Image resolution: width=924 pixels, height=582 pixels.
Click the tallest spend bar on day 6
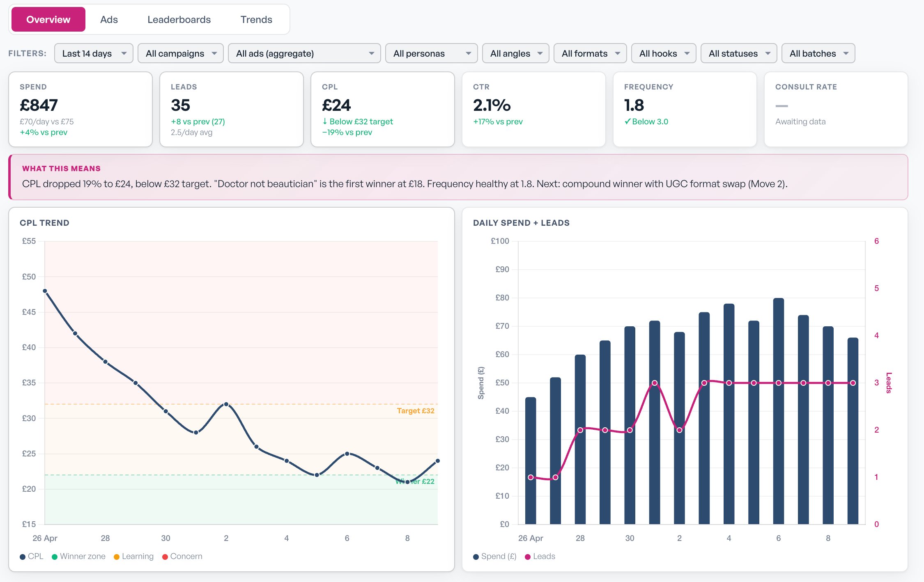click(x=779, y=411)
